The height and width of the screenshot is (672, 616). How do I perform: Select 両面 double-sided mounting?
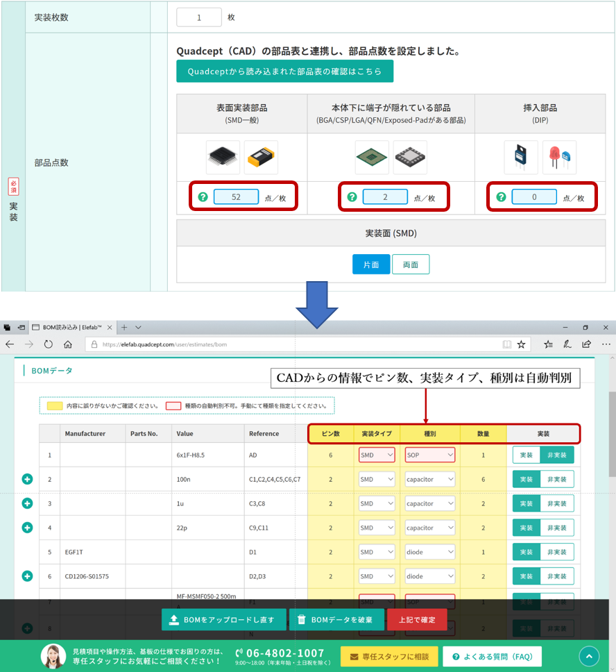click(x=411, y=264)
